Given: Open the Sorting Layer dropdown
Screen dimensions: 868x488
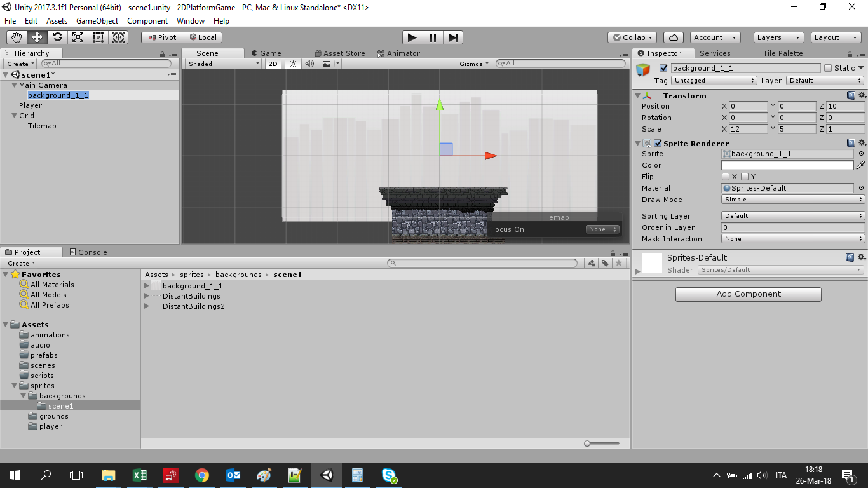Looking at the screenshot, I should (793, 216).
